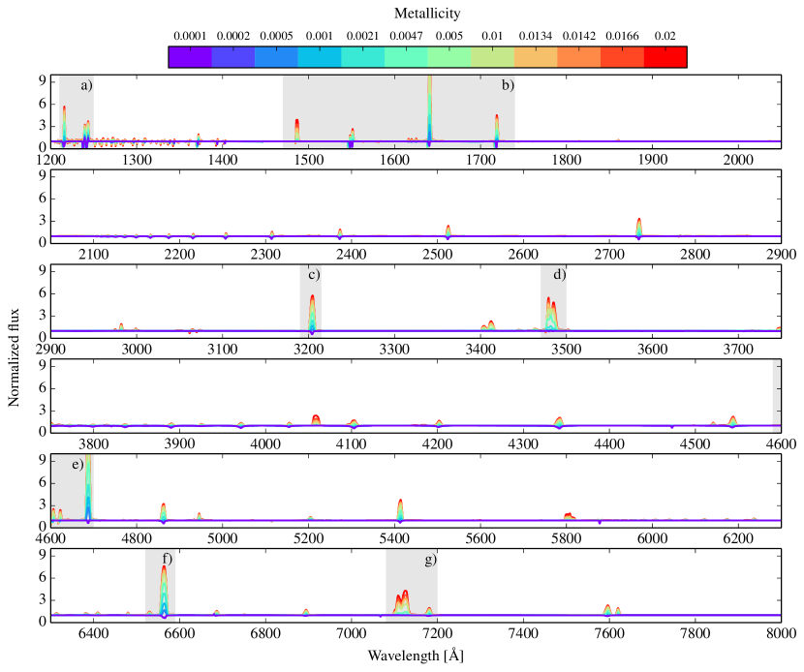Select the shaded region labeled a)
The width and height of the screenshot is (804, 672).
coord(76,111)
